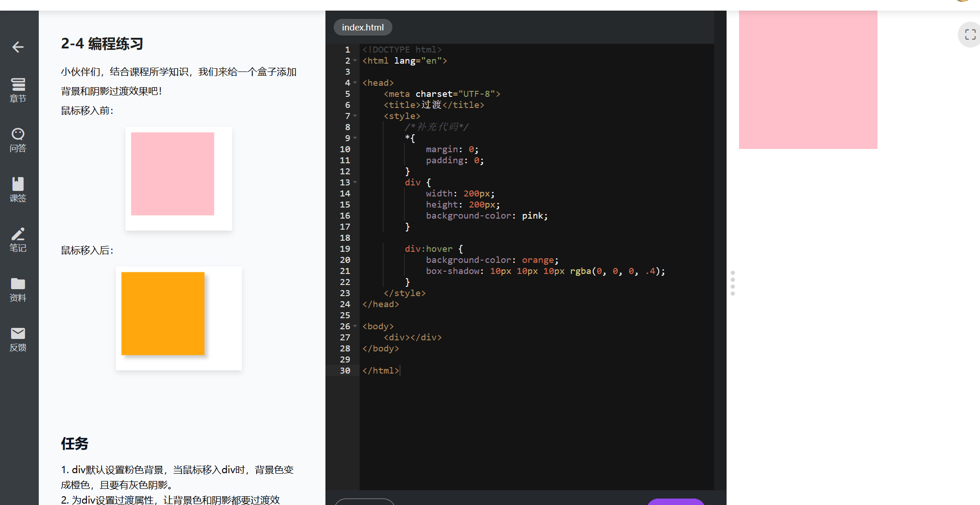Click the 'padding: 0' declaration on line 11
The image size is (980, 505).
tap(455, 160)
